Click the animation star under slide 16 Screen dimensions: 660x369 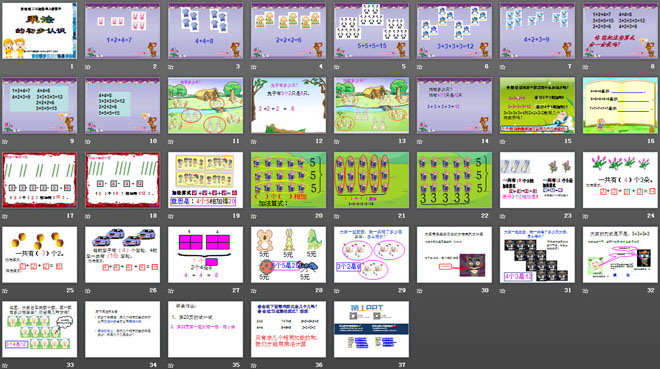[x=585, y=141]
